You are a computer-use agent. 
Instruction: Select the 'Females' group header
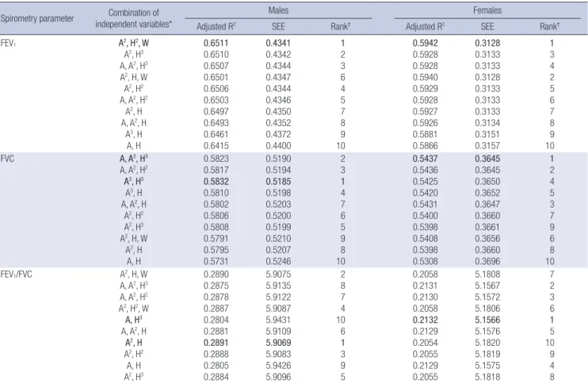(x=487, y=10)
